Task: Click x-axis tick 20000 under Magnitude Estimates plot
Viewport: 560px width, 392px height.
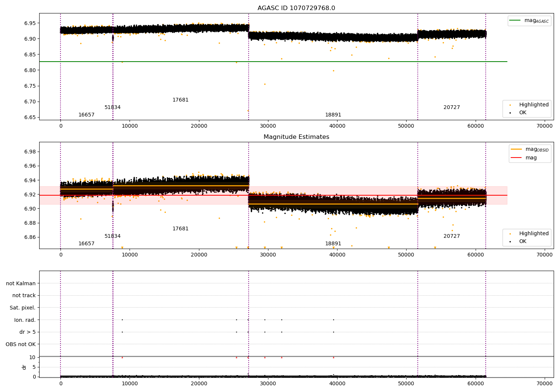Action: (199, 255)
